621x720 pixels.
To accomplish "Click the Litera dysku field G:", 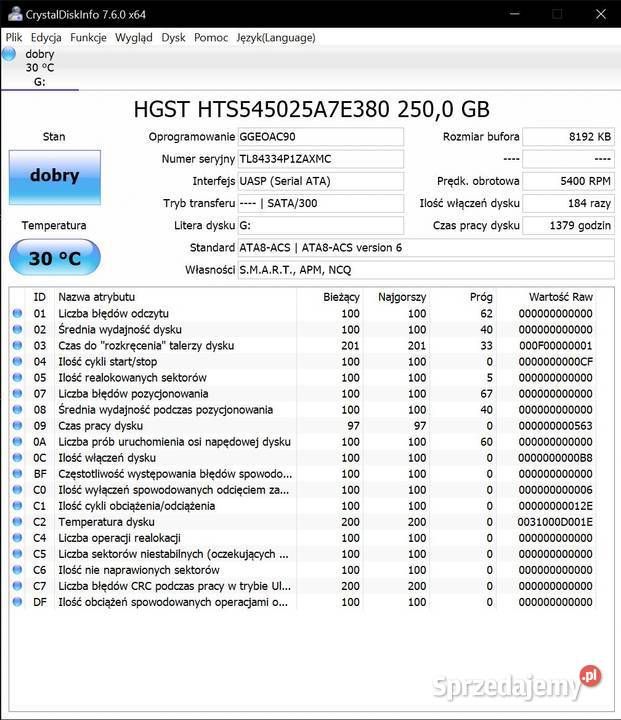I will coord(321,225).
